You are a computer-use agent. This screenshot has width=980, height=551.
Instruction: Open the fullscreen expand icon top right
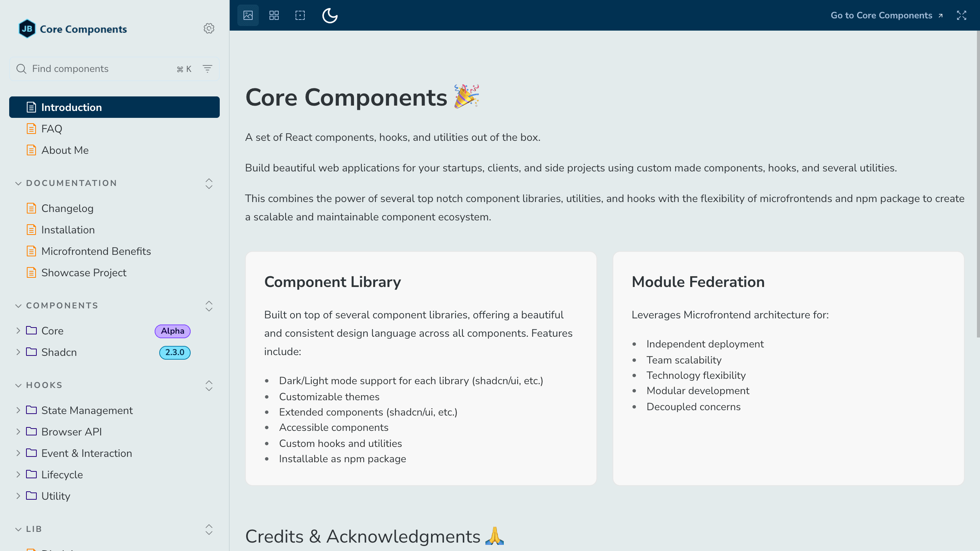(962, 15)
